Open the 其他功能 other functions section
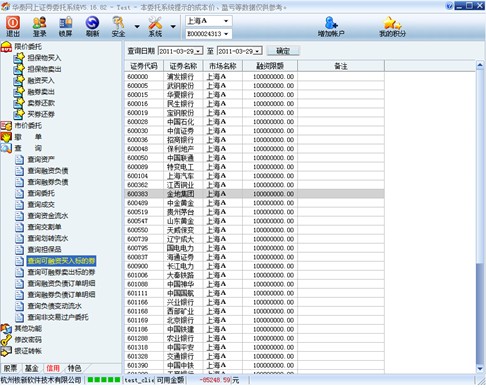 click(28, 329)
